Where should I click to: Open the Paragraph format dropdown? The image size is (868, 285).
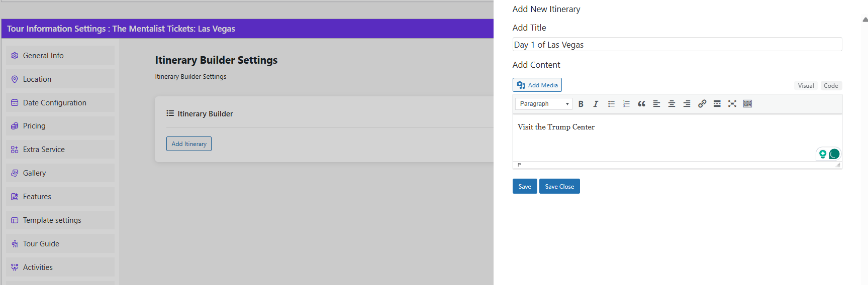[543, 104]
